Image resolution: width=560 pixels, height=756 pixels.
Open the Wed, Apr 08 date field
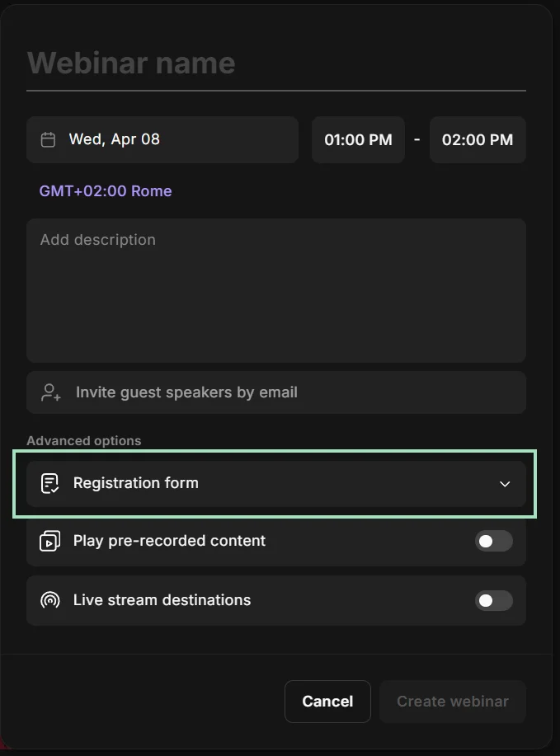coord(162,139)
